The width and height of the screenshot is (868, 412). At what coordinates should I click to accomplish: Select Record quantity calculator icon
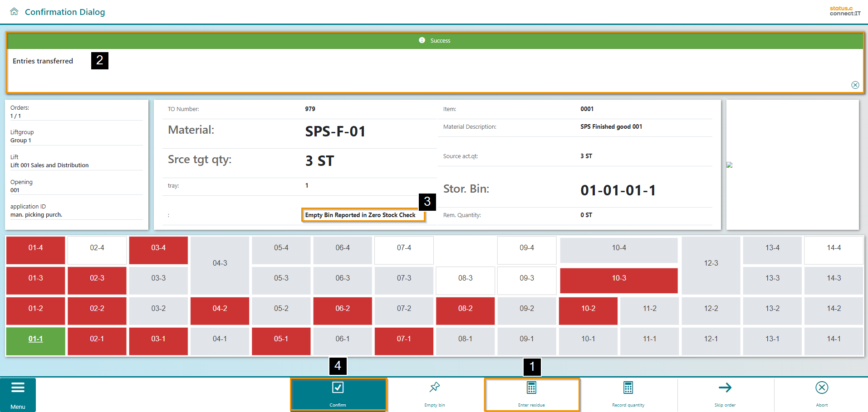pos(628,388)
